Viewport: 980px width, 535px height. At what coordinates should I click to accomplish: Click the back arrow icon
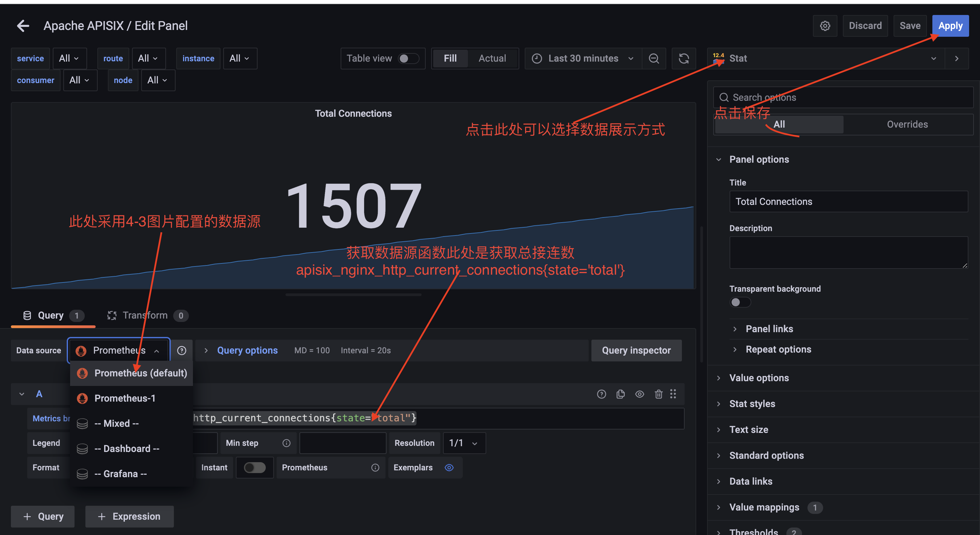pos(23,26)
